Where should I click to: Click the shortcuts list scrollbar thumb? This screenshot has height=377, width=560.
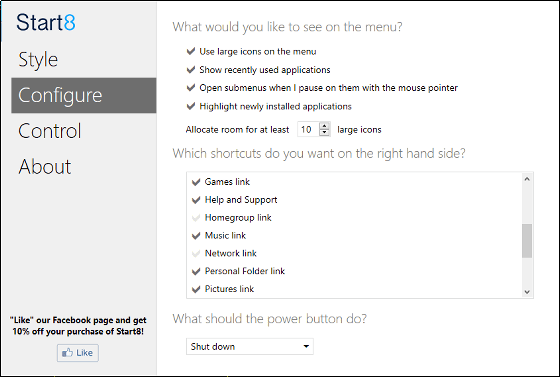pyautogui.click(x=527, y=241)
